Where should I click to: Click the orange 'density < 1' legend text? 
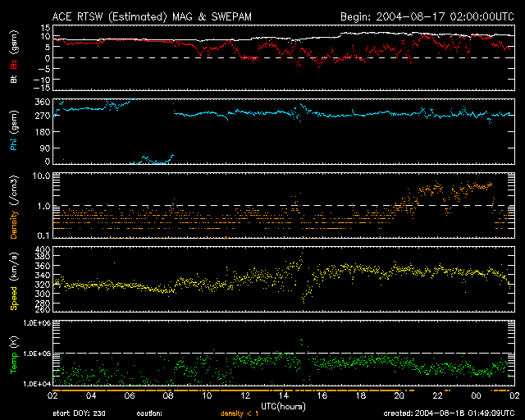240,413
